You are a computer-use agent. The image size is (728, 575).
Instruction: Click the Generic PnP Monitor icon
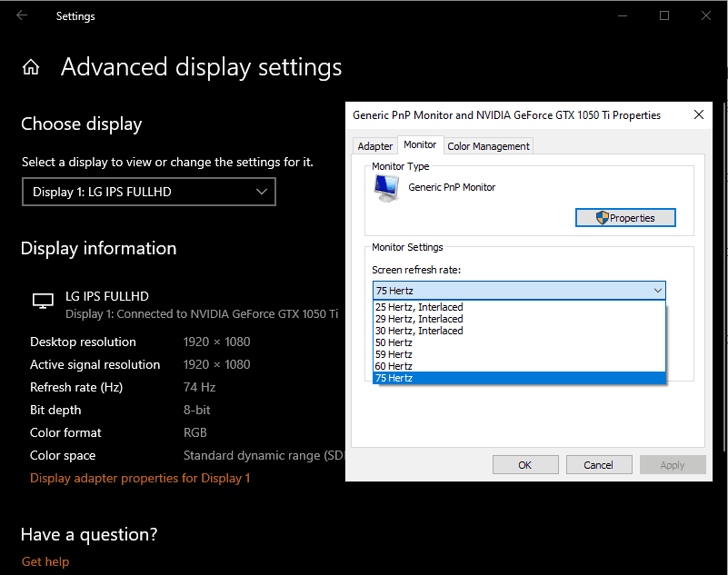coord(386,189)
